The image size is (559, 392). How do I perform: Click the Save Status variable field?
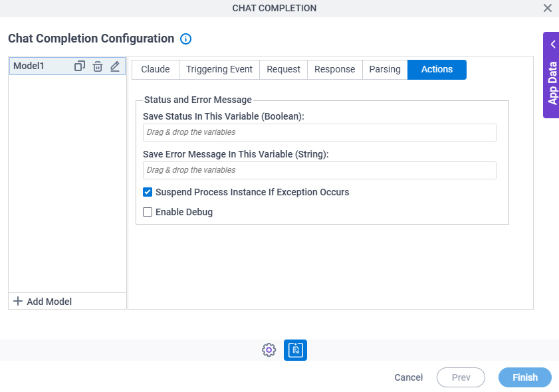point(320,133)
